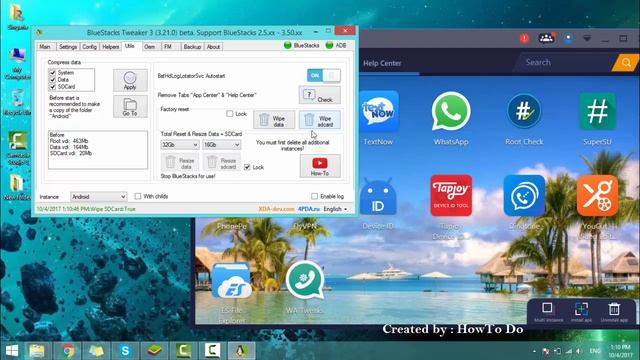Launch the Device ID app
640x360 pixels.
tap(378, 196)
